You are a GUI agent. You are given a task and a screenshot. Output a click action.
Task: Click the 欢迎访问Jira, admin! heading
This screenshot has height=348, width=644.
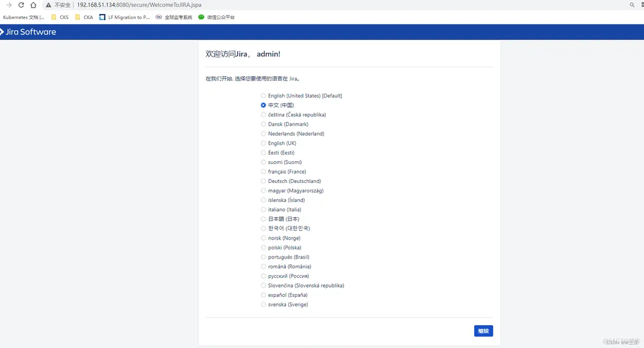(243, 54)
